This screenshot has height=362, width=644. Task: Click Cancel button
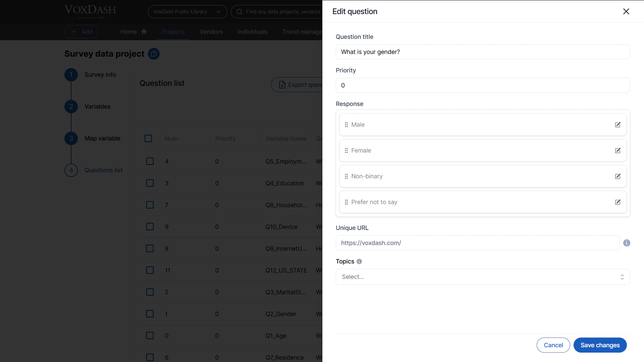[553, 345]
